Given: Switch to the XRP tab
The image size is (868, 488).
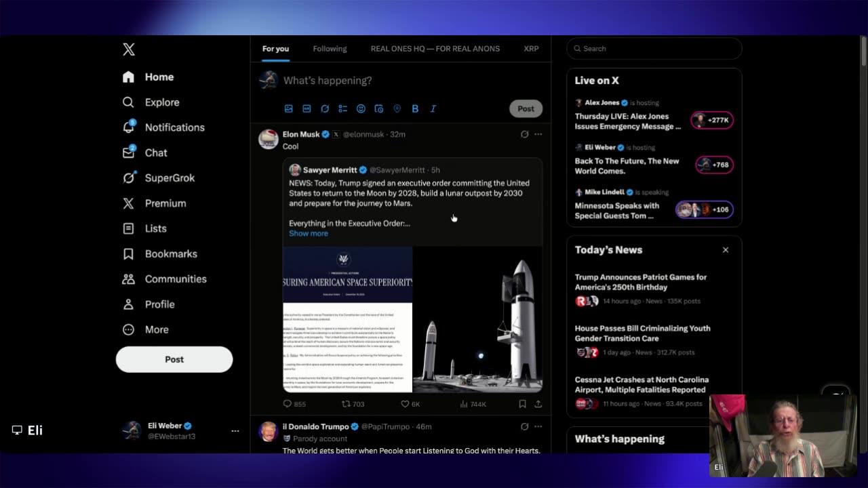Looking at the screenshot, I should pyautogui.click(x=531, y=49).
